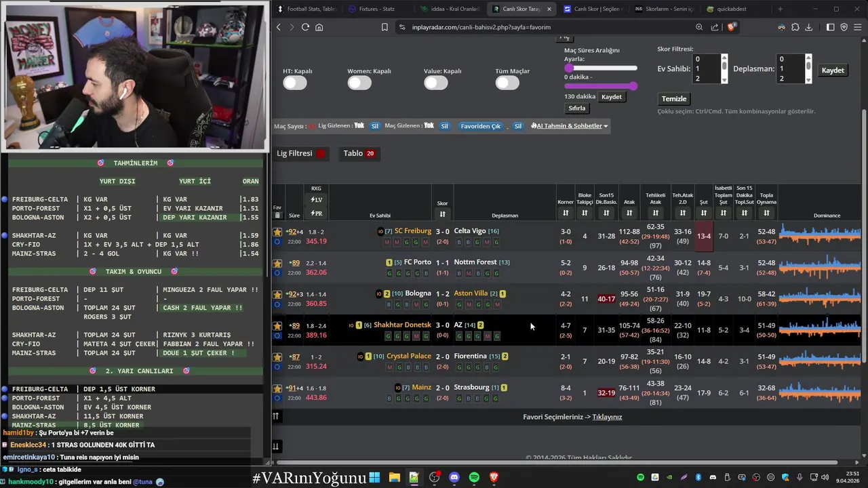Click the star icon on Shakhtar Donetsk row
This screenshot has height=488, width=868.
pos(277,326)
